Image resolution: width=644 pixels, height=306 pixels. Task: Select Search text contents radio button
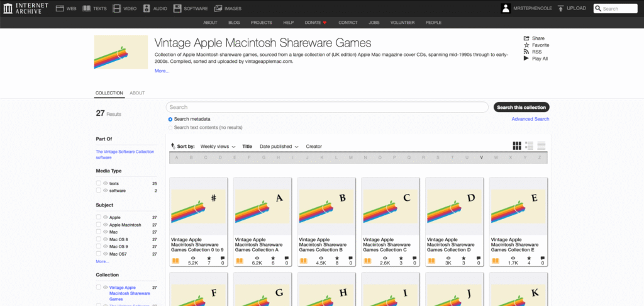pos(170,127)
